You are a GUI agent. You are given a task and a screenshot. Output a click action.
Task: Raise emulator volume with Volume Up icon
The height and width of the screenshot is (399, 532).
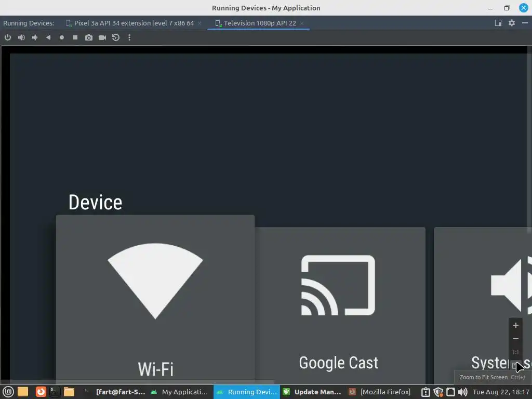21,37
